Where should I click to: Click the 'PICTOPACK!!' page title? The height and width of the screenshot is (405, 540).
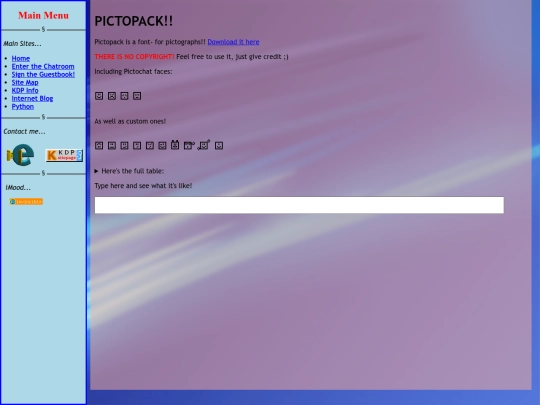(134, 21)
